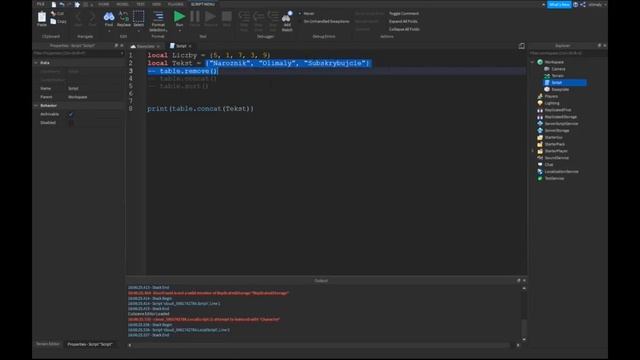Click the New file icon in quick access bar
Image resolution: width=640 pixels, height=360 pixels.
click(x=53, y=4)
